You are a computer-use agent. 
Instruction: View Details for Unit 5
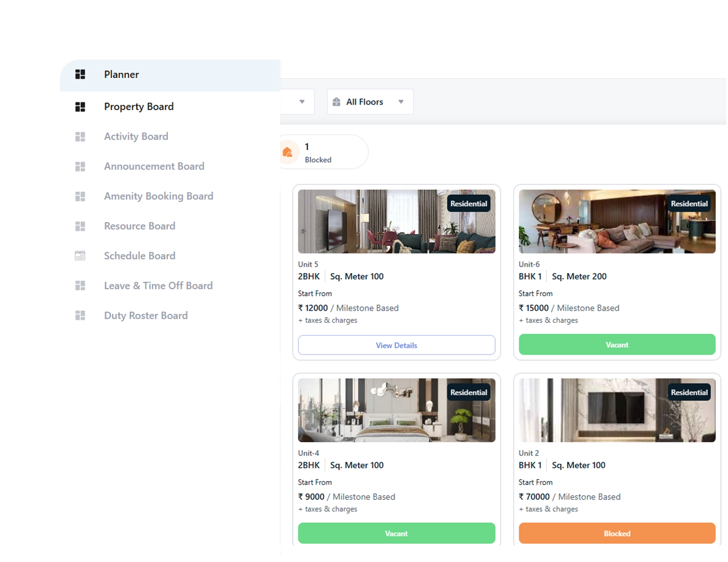pyautogui.click(x=396, y=345)
